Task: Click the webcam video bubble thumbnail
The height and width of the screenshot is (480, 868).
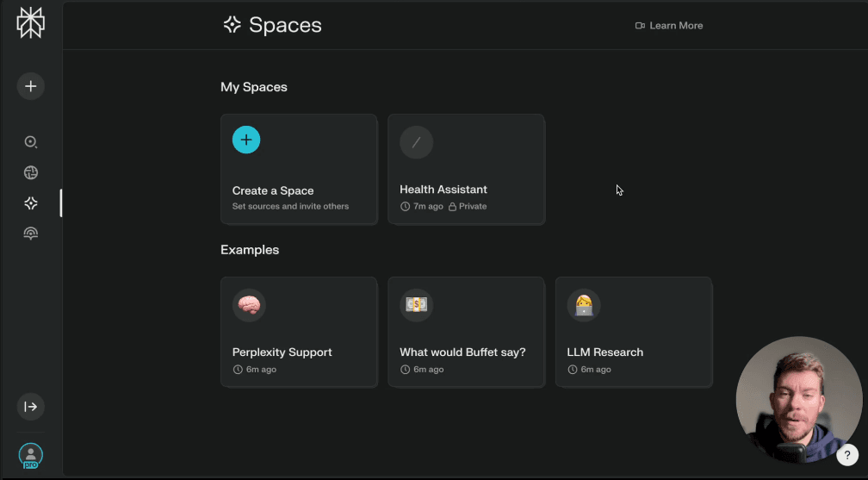Action: [x=799, y=400]
